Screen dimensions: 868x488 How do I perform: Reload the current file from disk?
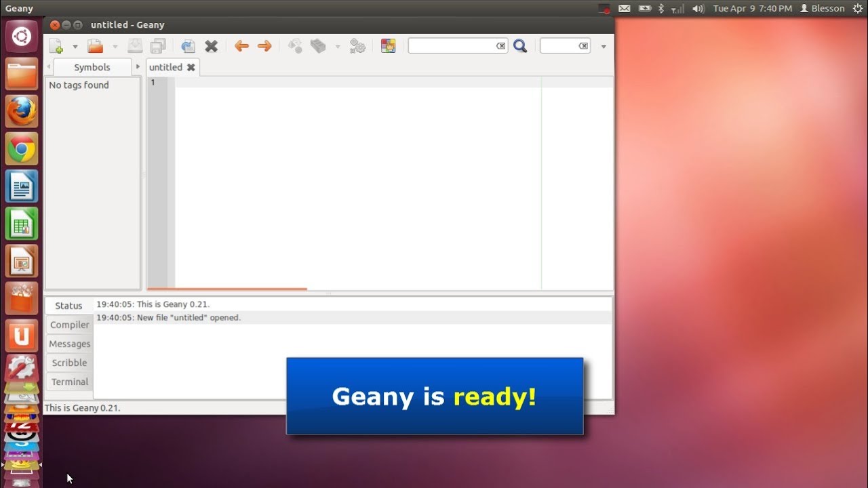[x=188, y=46]
